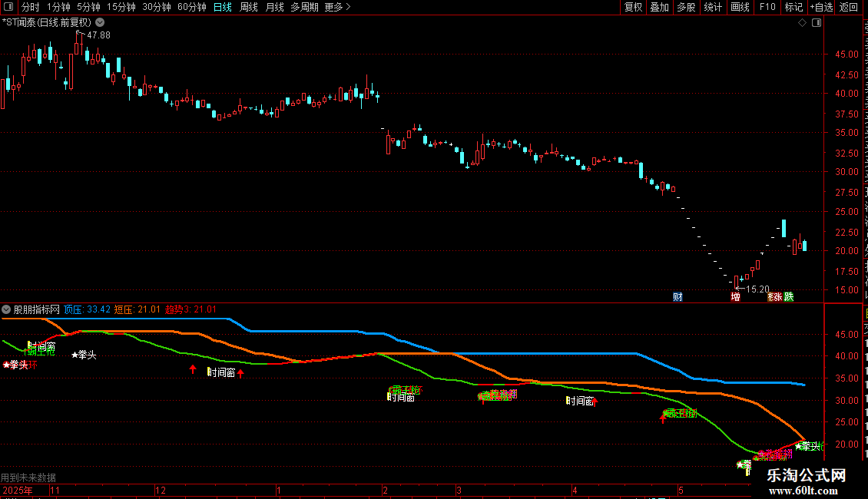Viewport: 868px width, 499px height.
Task: Click the ★拳头坏 signal label
Action: [20, 365]
